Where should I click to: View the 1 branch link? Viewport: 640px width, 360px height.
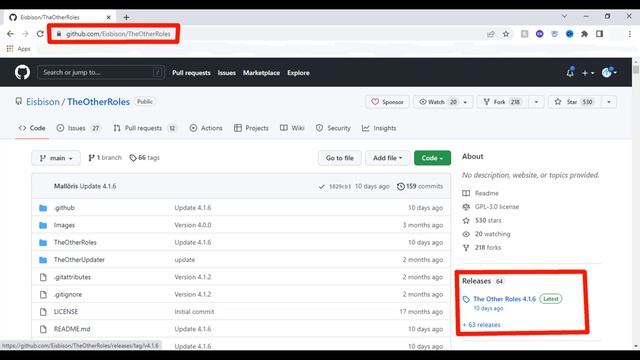point(105,158)
